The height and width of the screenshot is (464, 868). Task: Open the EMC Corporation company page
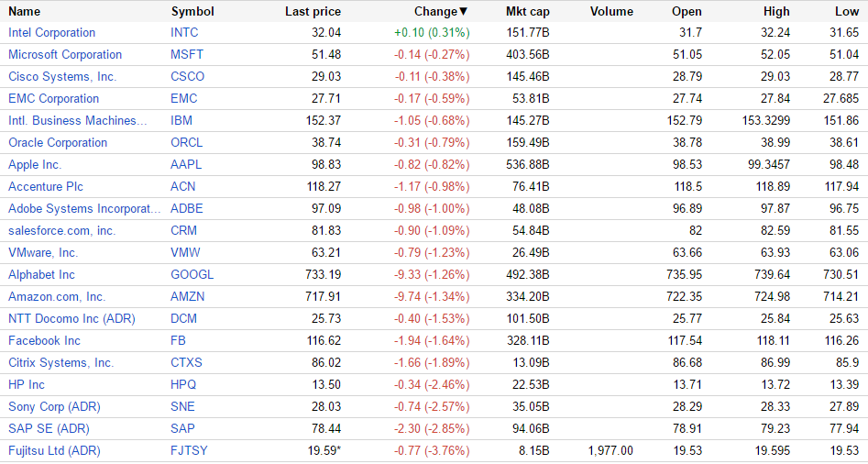point(53,98)
